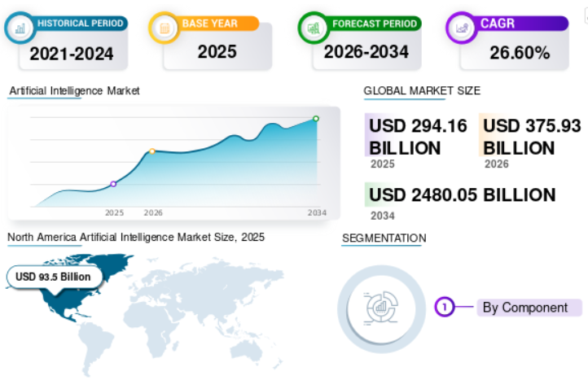Viewport: 588px width, 380px height.
Task: Click the CAGR growth graph icon
Action: pos(462,28)
